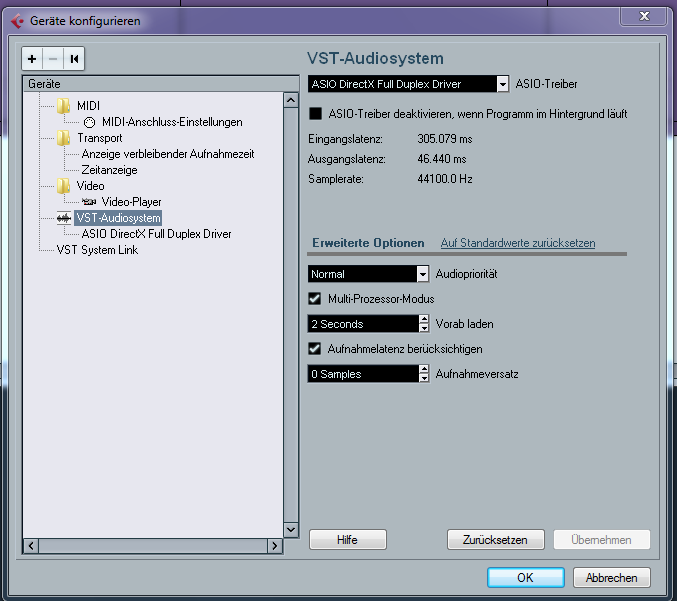
Task: Open the Audiopriorität dropdown
Action: tap(423, 274)
